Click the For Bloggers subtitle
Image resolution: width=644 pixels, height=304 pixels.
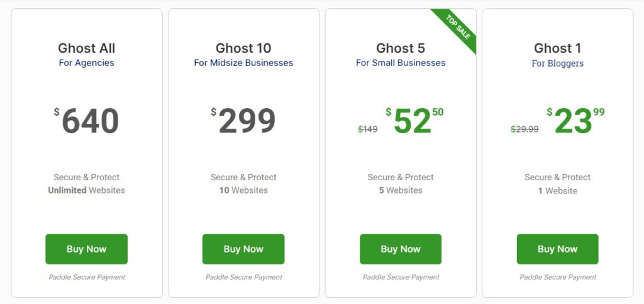pyautogui.click(x=557, y=63)
